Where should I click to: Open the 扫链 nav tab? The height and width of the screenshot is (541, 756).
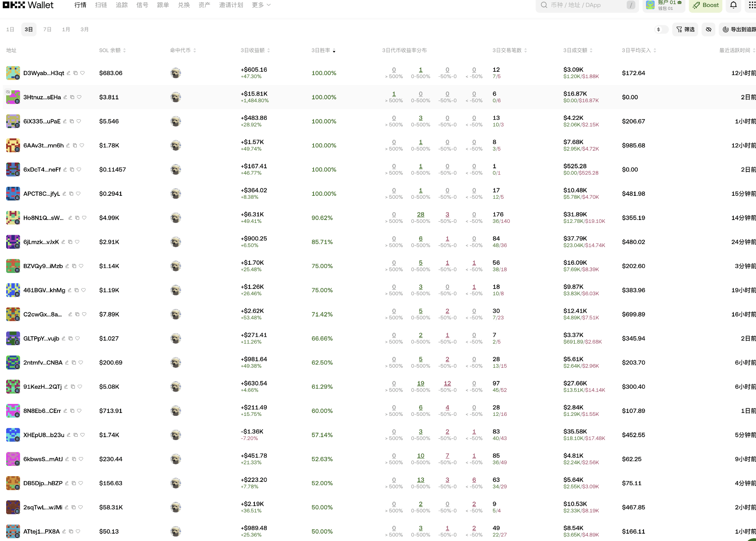pyautogui.click(x=101, y=5)
